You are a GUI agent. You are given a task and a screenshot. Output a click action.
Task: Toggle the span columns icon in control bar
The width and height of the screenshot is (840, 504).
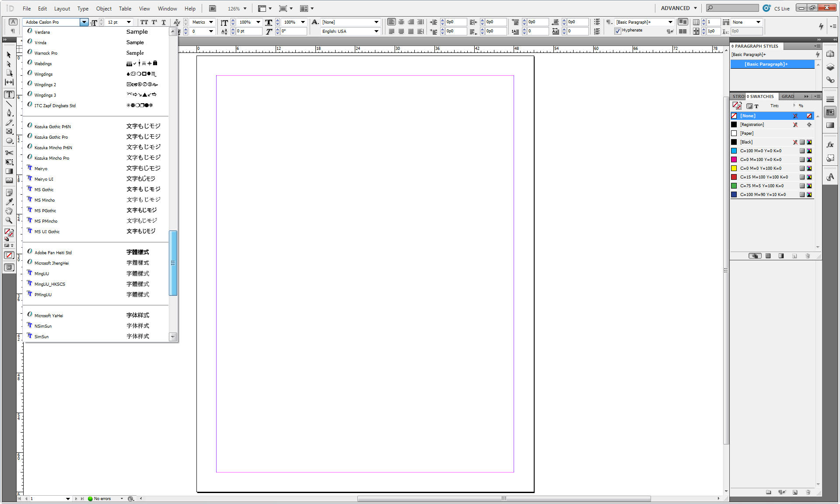[726, 22]
